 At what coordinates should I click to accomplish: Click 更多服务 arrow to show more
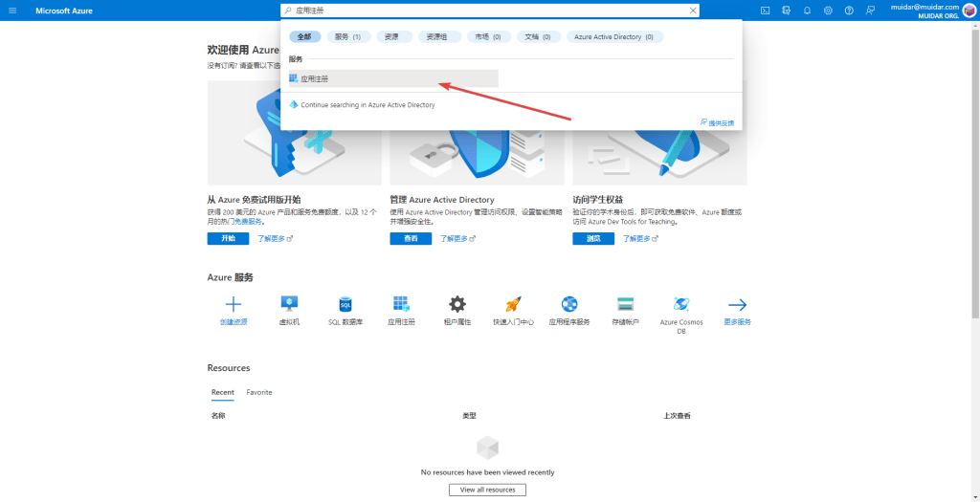click(737, 304)
